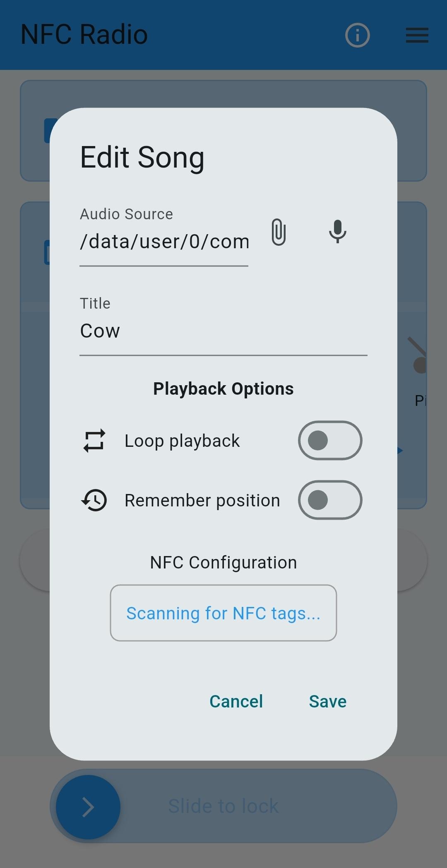Click the Remember position label
This screenshot has height=868, width=447.
pos(202,501)
